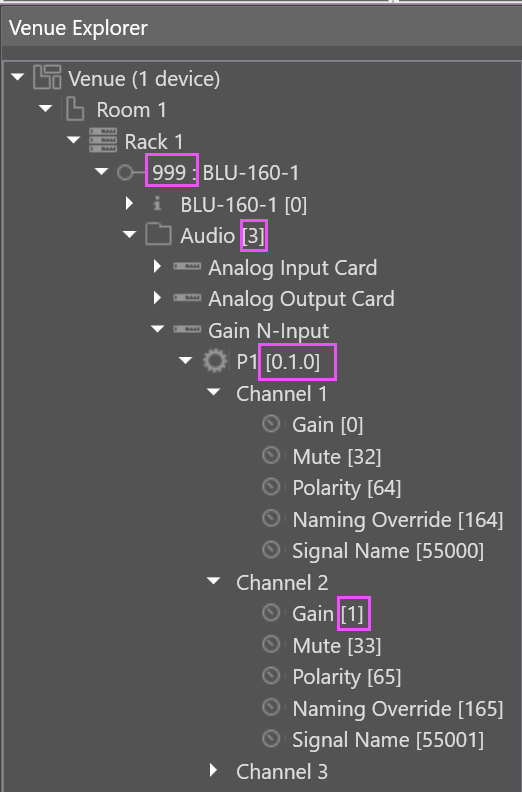Viewport: 522px width, 792px height.
Task: Click the Venue Explorer panel title
Action: click(x=78, y=28)
